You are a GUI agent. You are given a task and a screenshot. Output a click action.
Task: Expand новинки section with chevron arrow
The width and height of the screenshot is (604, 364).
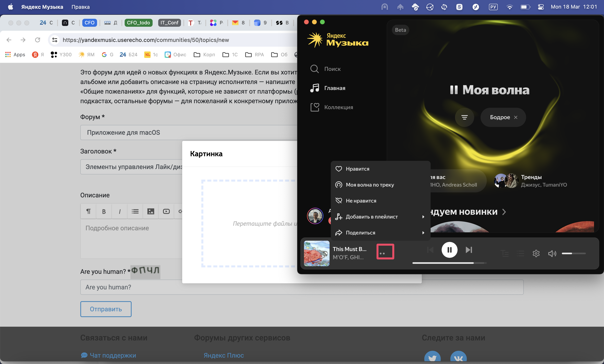[x=504, y=212]
